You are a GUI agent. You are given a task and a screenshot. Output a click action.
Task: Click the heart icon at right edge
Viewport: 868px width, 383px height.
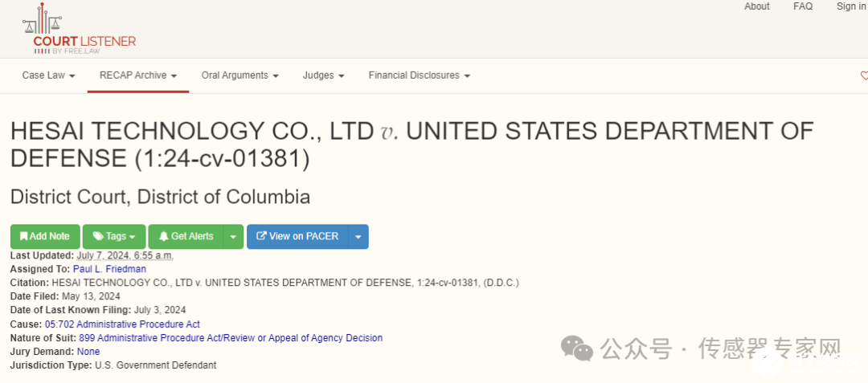point(864,76)
